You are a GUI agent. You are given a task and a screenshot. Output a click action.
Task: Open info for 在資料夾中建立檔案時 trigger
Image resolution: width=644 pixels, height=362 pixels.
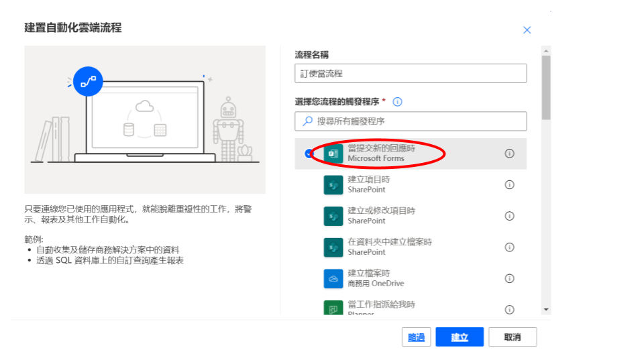509,247
